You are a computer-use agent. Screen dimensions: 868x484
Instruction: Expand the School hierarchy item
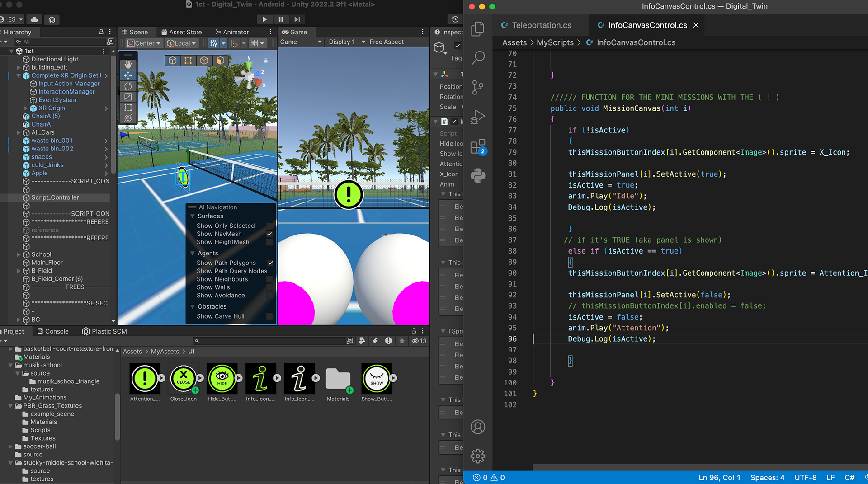pos(19,254)
